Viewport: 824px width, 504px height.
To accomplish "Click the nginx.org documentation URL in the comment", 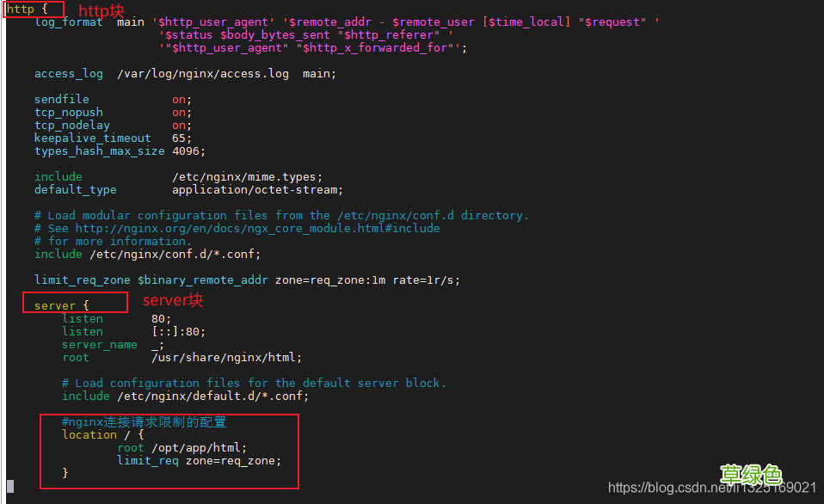I will point(257,229).
